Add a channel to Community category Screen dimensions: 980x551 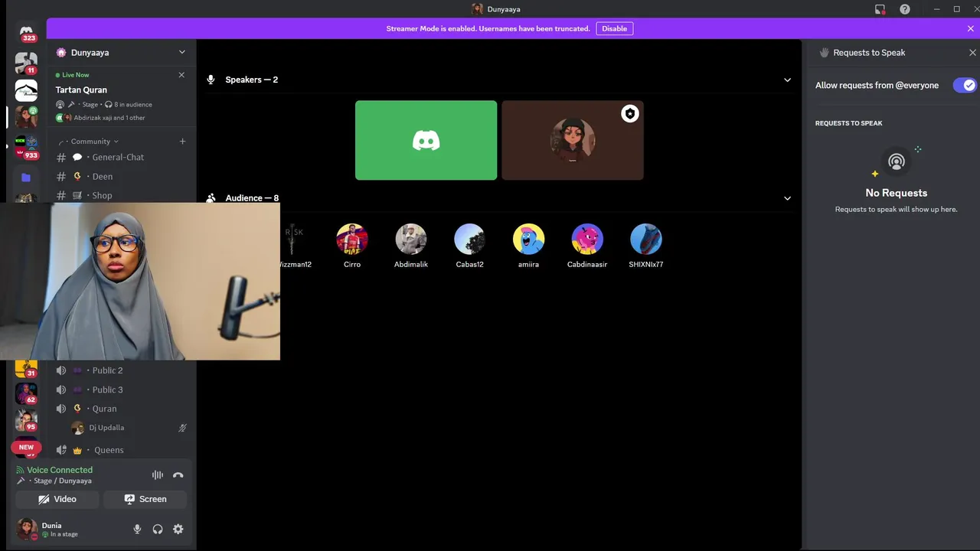click(182, 142)
